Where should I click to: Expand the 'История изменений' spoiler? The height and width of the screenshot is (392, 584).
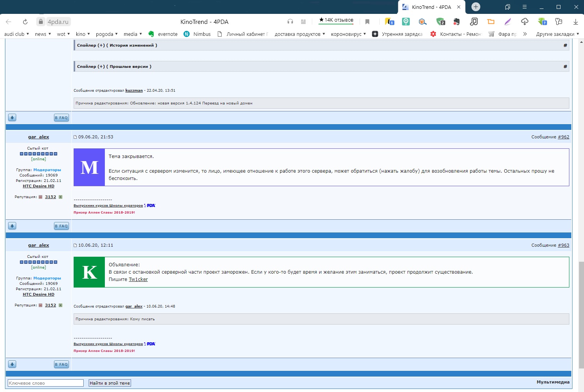click(117, 45)
